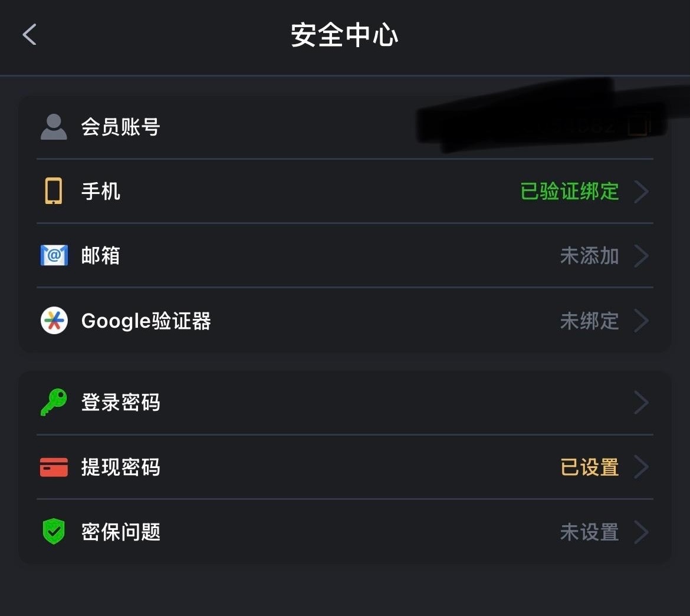Tap the 未添加 email status text
The width and height of the screenshot is (690, 616).
click(x=589, y=256)
